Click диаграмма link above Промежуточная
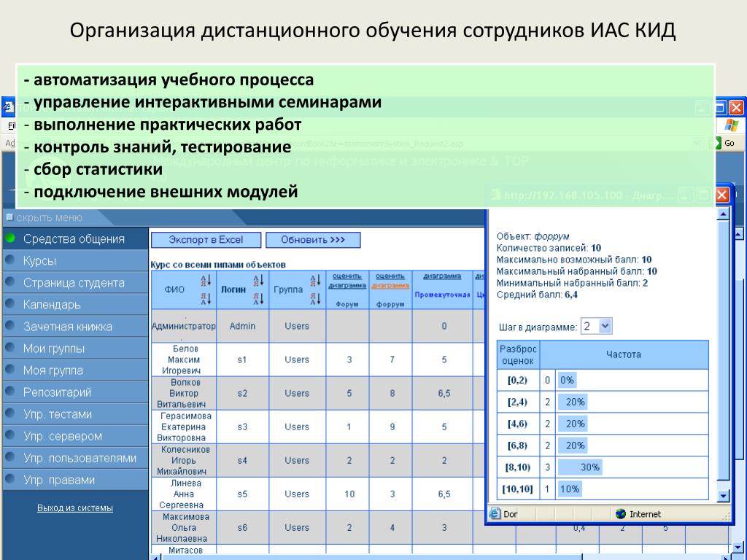The width and height of the screenshot is (747, 560). 442,276
